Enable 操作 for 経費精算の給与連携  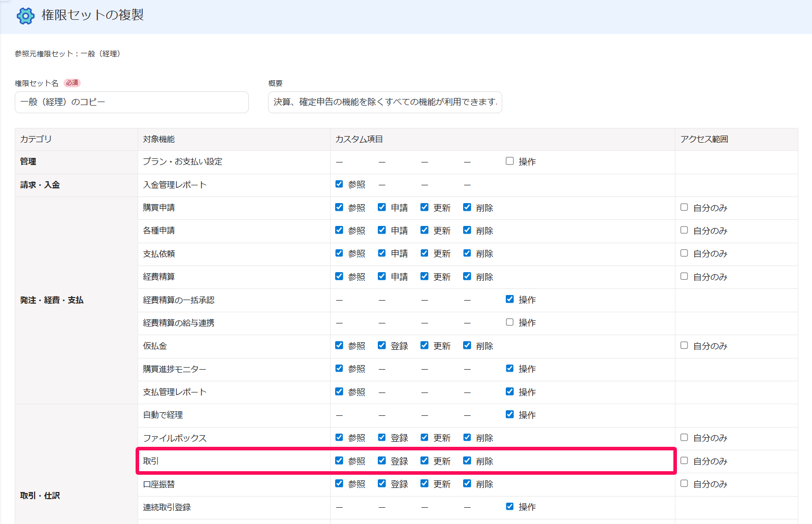pos(510,322)
